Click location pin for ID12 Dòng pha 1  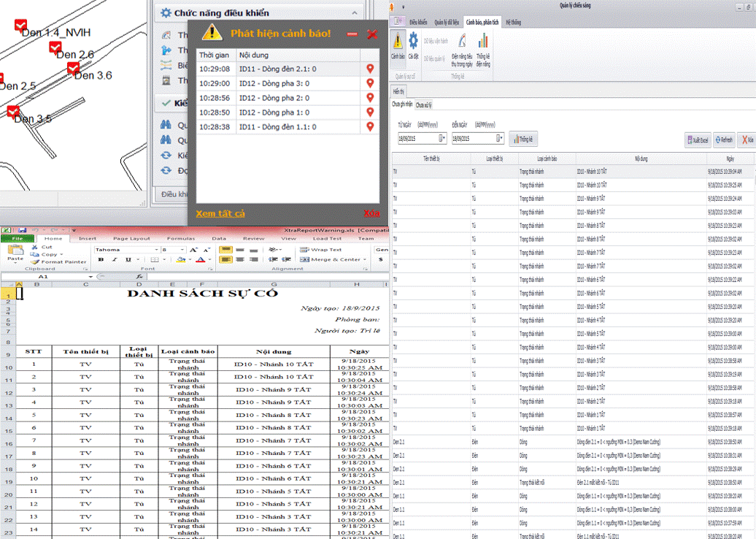[371, 112]
